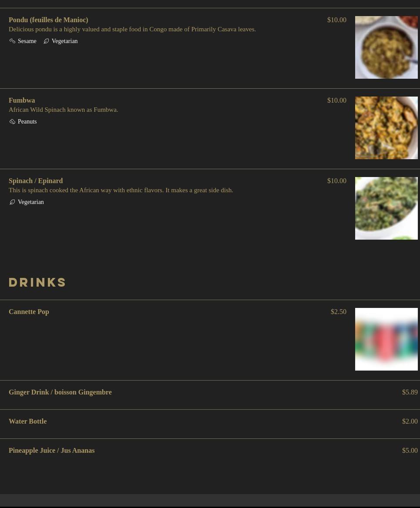
Task: Choose the Water Bottle item
Action: pos(27,421)
